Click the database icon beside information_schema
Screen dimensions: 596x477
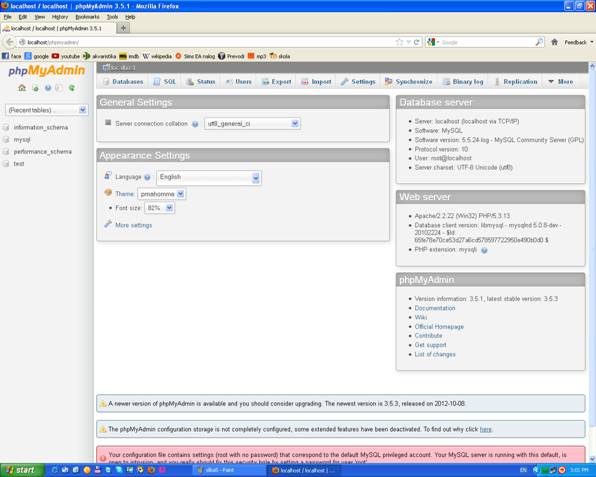[6, 127]
